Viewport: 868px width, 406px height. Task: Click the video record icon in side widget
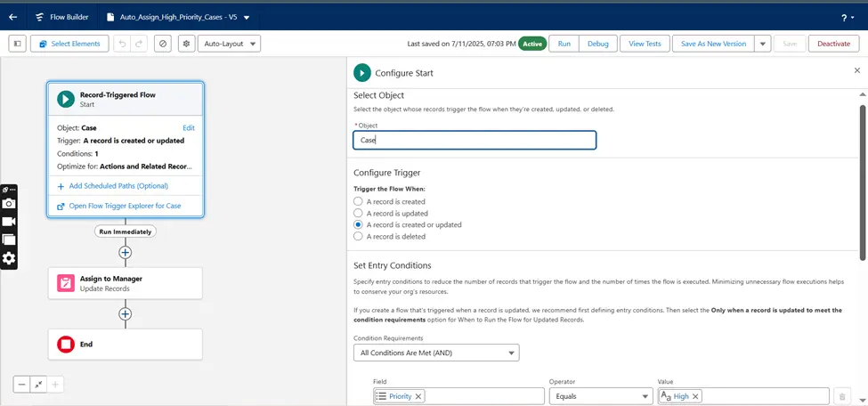point(9,222)
